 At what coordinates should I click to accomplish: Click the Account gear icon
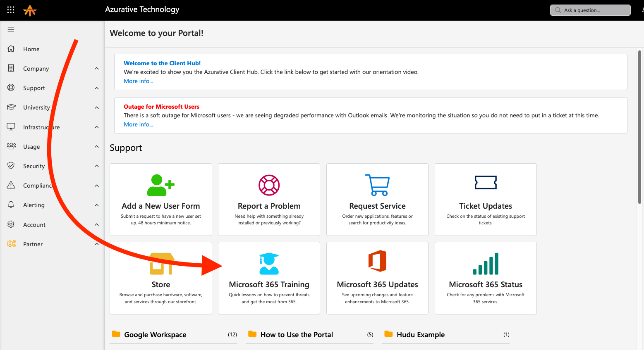click(11, 224)
